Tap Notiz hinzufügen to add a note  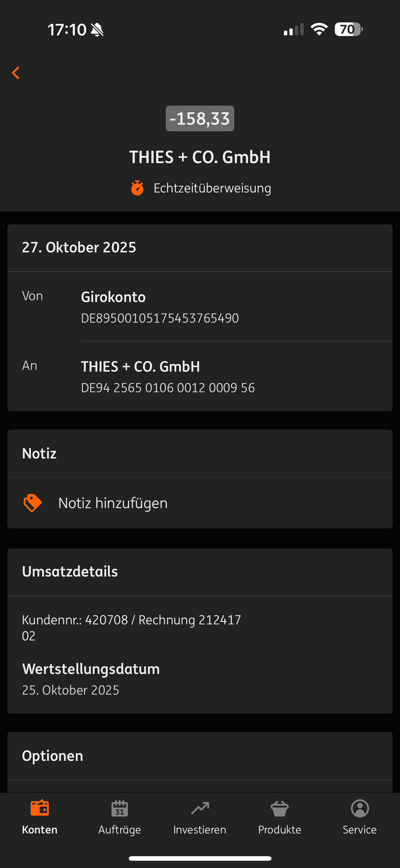(x=113, y=503)
